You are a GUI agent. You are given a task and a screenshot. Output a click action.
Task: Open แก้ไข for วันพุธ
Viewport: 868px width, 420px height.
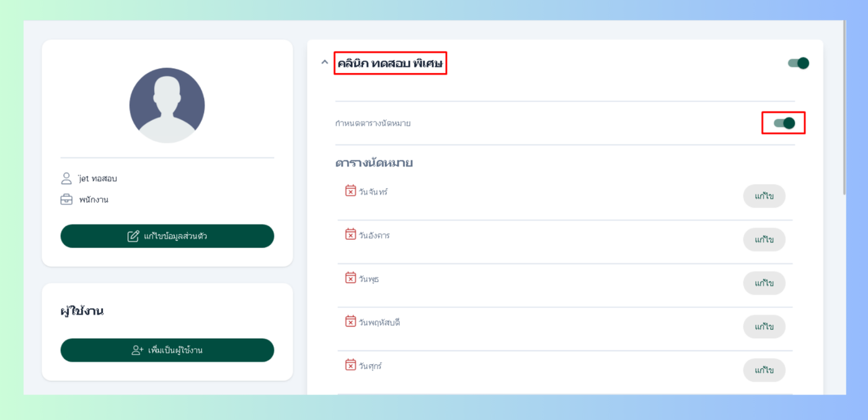point(764,283)
